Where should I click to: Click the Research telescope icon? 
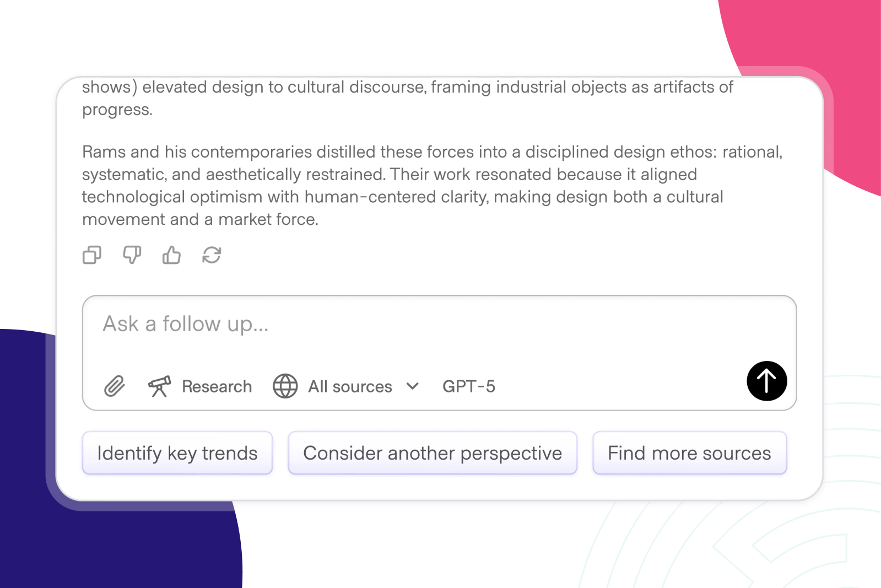(159, 386)
